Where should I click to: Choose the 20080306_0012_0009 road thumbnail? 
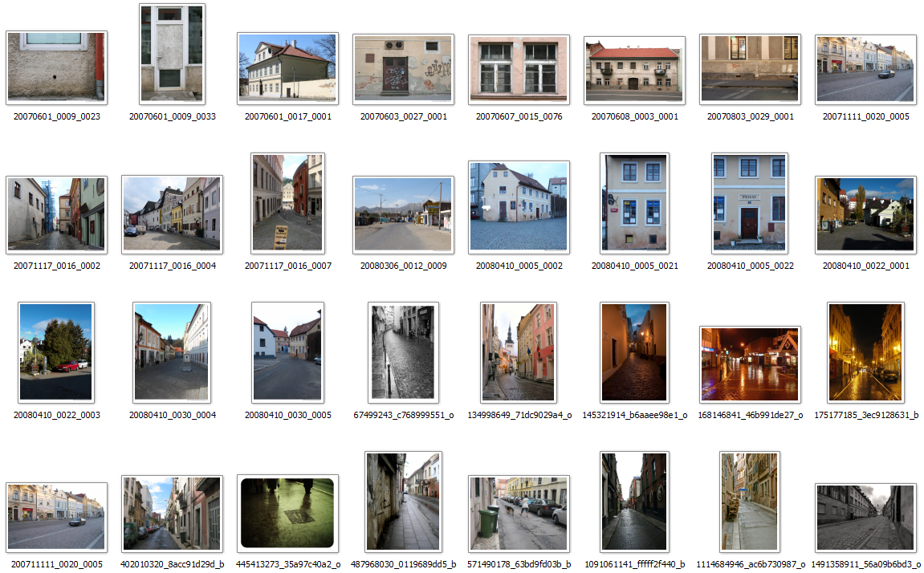(403, 215)
